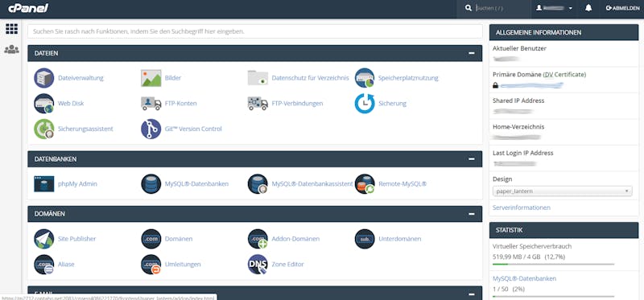Click the Unterdomänen text link
The image size is (644, 300).
click(x=400, y=239)
